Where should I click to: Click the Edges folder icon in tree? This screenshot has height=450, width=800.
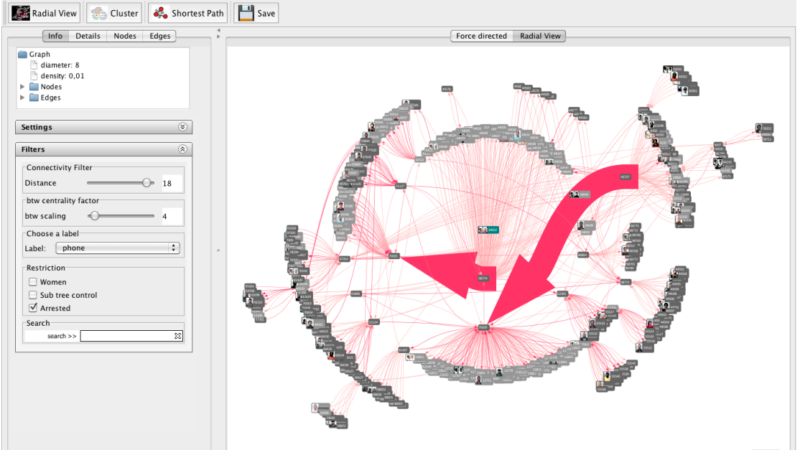[x=34, y=98]
